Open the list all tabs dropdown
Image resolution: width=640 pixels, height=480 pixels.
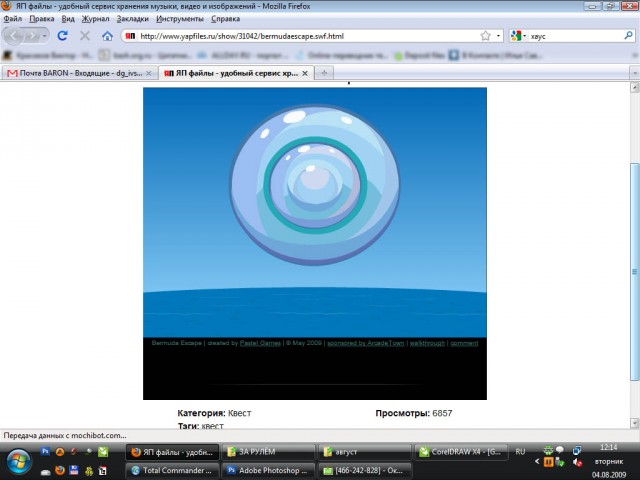635,73
